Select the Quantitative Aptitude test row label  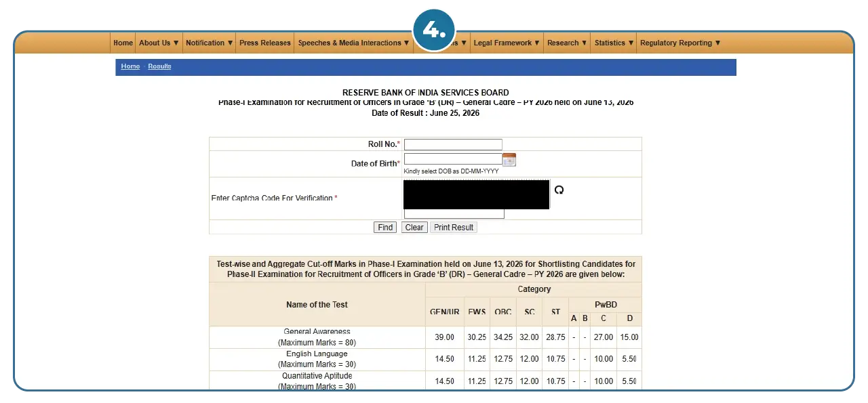click(x=317, y=381)
